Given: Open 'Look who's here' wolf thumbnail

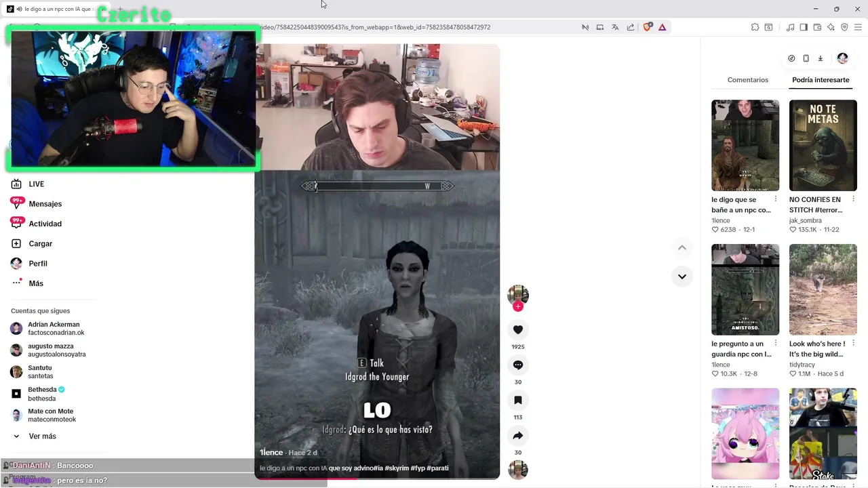Looking at the screenshot, I should [x=823, y=289].
